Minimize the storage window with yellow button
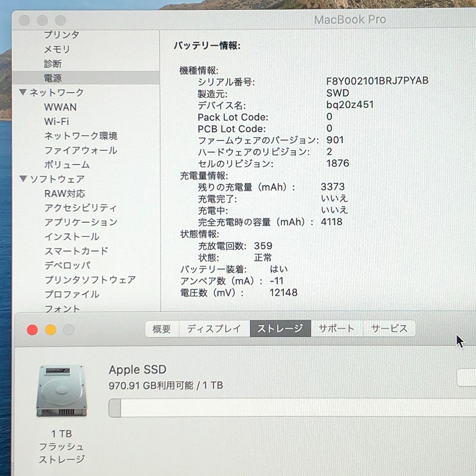The image size is (476, 476). coord(51,330)
